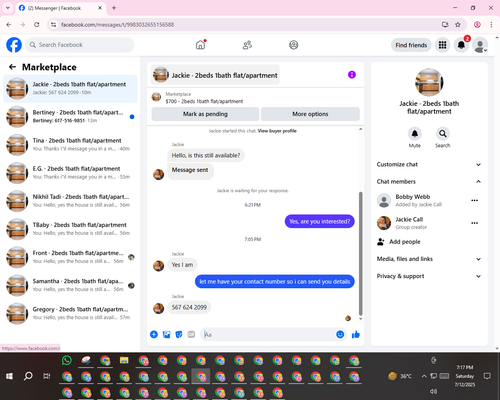Image resolution: width=500 pixels, height=400 pixels.
Task: Open View buyer profile link
Action: click(277, 131)
